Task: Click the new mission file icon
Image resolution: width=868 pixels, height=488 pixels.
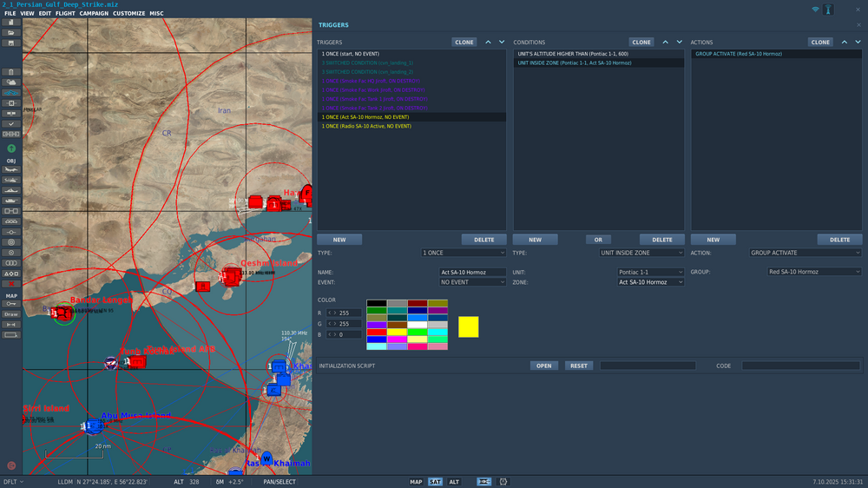Action: 11,23
